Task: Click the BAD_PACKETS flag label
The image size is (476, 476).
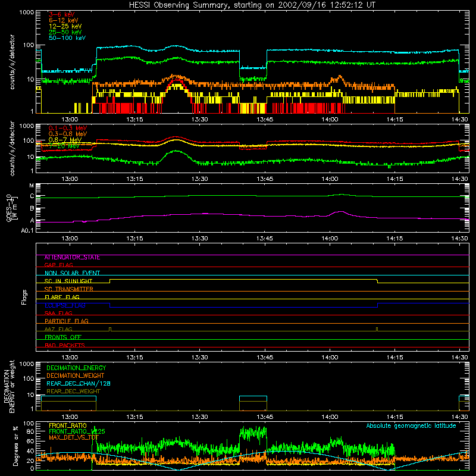Action: click(65, 345)
